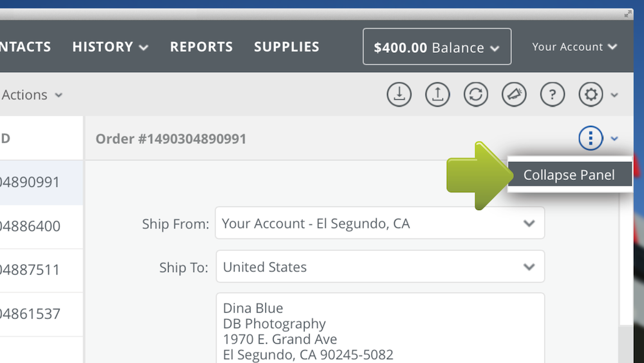The width and height of the screenshot is (644, 363).
Task: Refresh orders with the circular arrows icon
Action: (x=476, y=95)
